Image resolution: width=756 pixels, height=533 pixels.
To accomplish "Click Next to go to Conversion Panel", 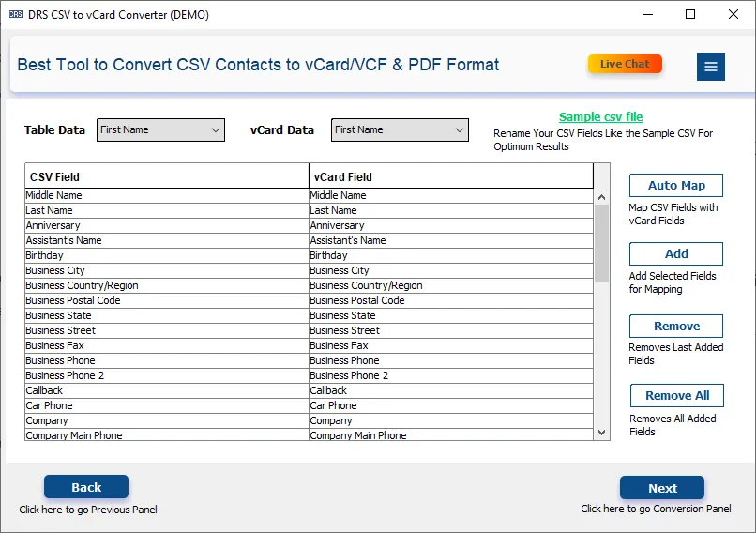I will pos(662,488).
